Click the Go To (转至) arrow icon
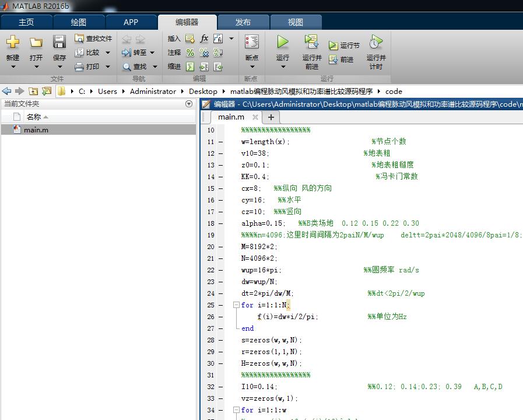 [127, 52]
